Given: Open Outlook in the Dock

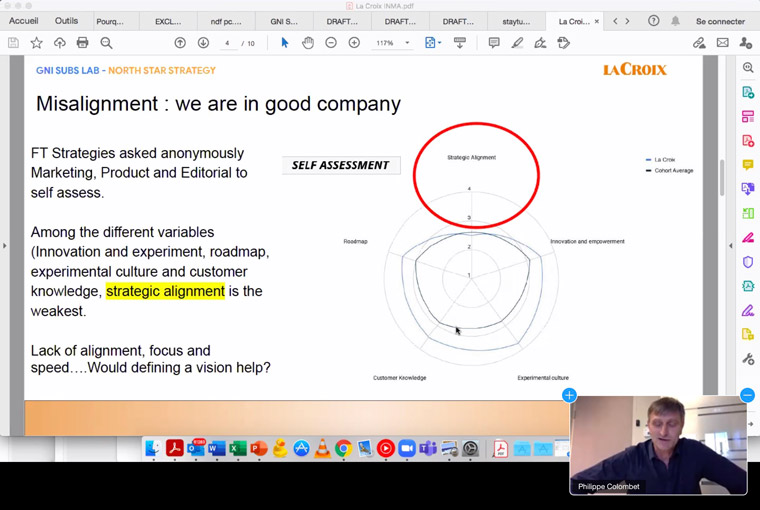Looking at the screenshot, I should 196,448.
